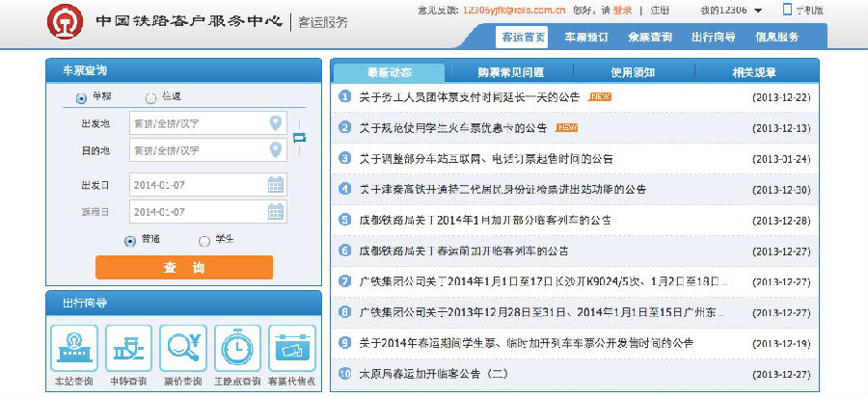Click the 注册 register link

click(x=660, y=10)
